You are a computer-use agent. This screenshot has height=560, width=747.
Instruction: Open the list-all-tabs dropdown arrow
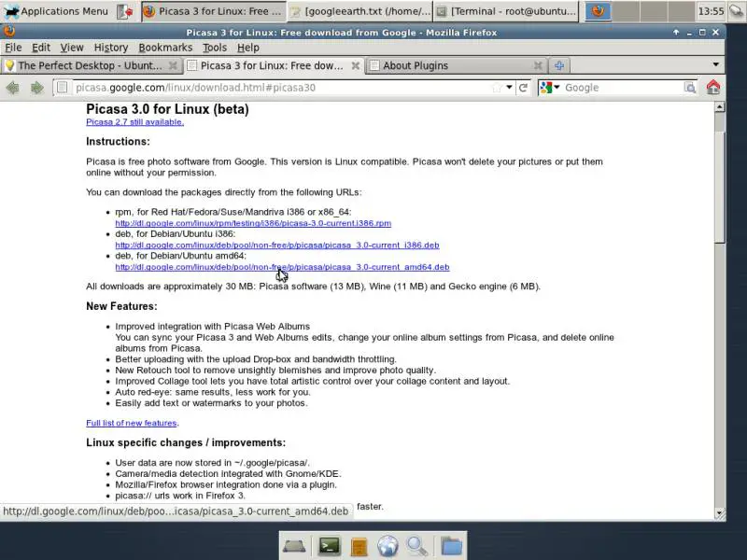[x=715, y=64]
